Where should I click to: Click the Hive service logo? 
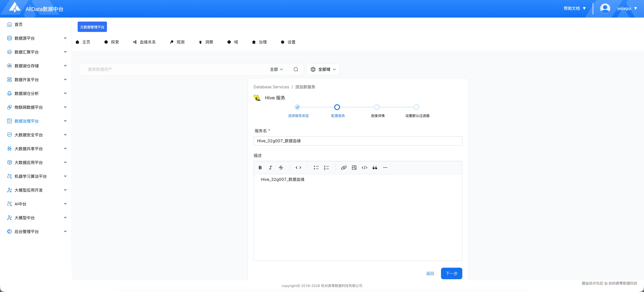pos(257,98)
